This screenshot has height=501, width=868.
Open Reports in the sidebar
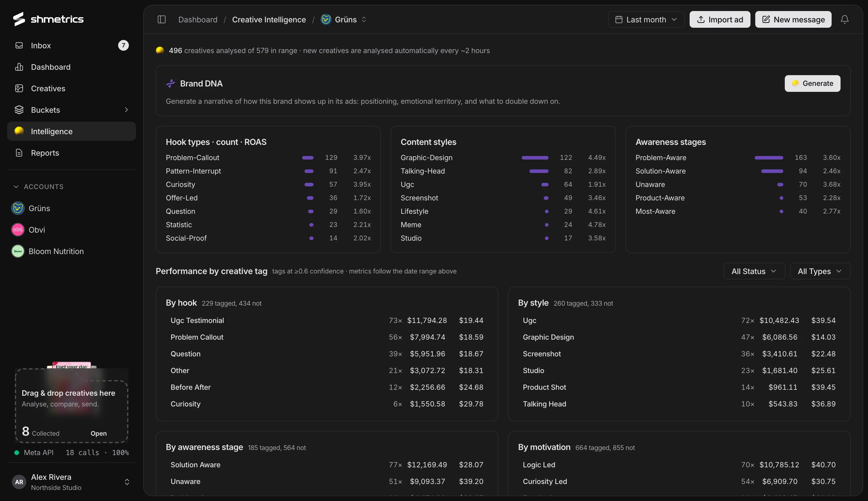(x=72, y=153)
